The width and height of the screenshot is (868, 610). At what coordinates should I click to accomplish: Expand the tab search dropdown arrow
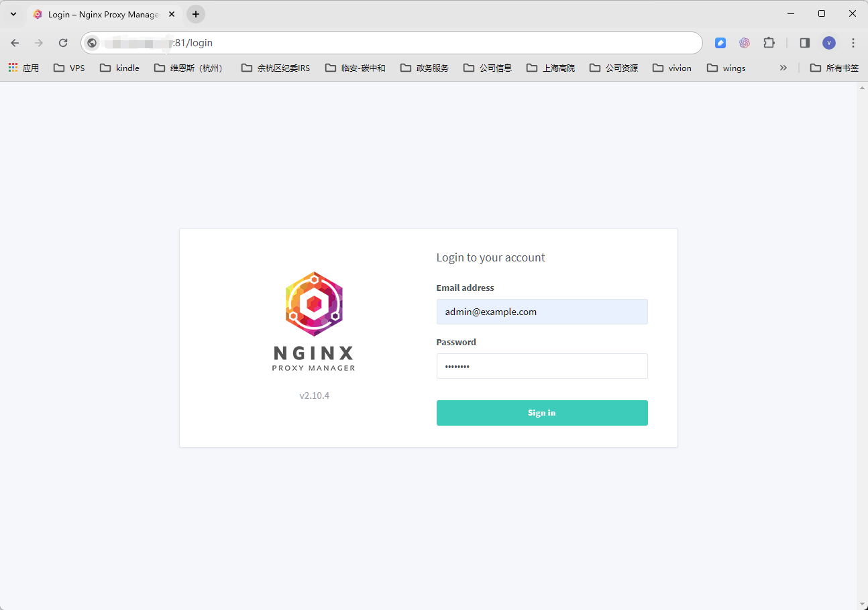click(x=13, y=14)
